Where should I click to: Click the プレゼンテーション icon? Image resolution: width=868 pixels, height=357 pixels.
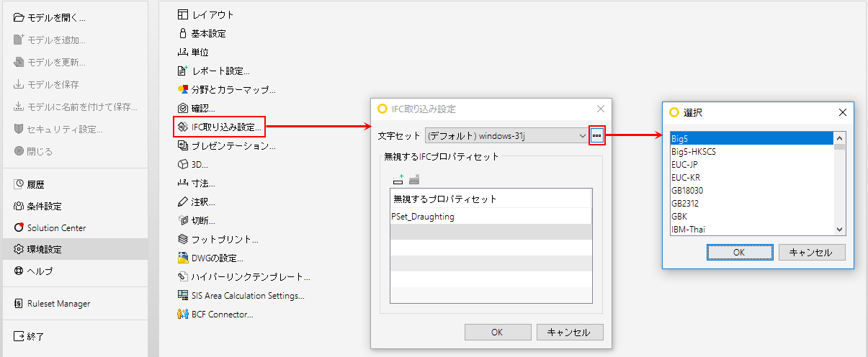(183, 145)
